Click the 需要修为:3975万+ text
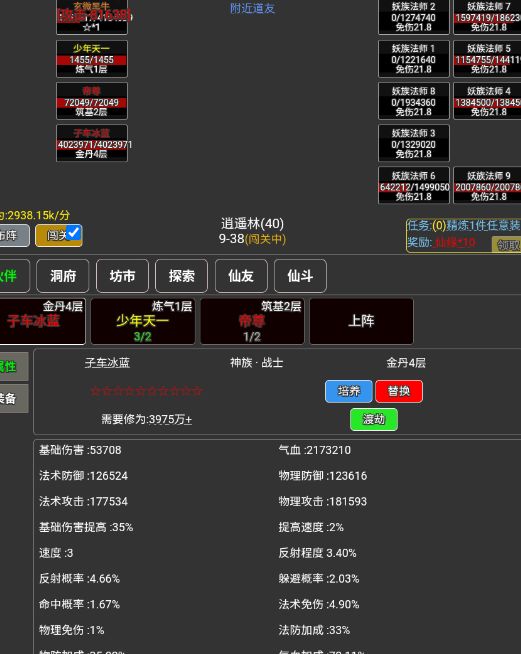The width and height of the screenshot is (521, 654). 146,419
